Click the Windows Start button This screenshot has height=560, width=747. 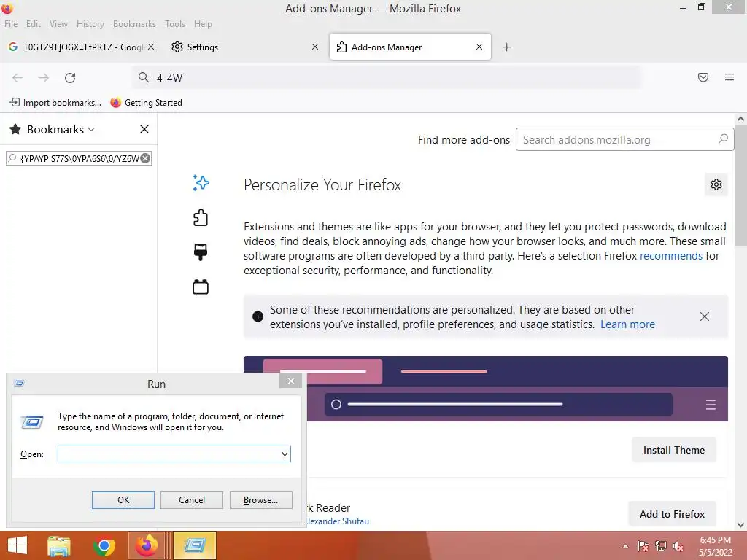[x=18, y=545]
